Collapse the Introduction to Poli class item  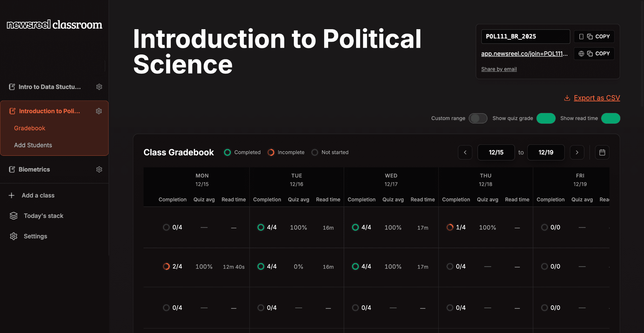click(49, 111)
